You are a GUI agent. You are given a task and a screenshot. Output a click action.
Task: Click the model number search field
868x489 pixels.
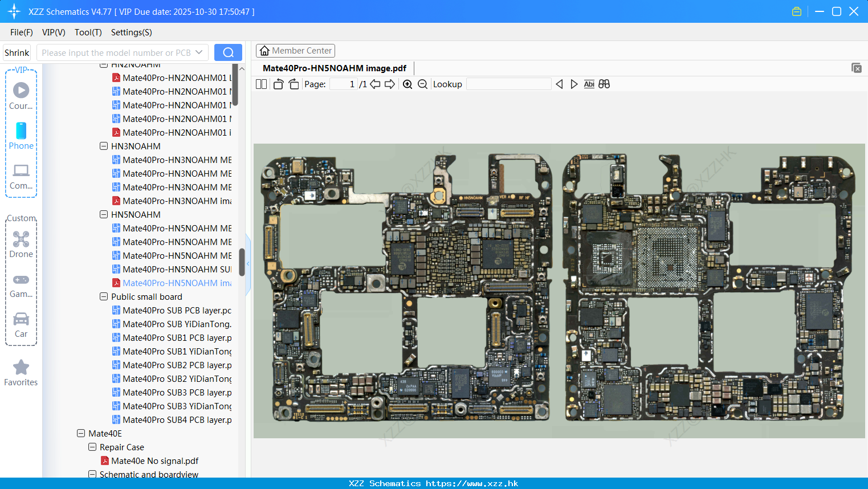click(x=116, y=52)
